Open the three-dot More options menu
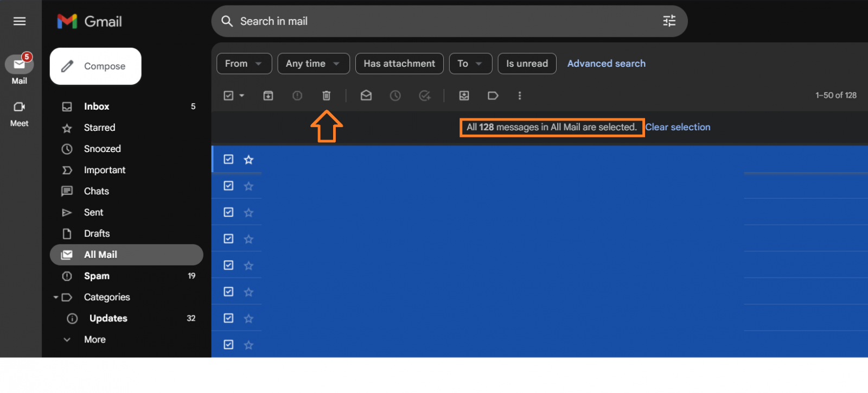 [520, 96]
